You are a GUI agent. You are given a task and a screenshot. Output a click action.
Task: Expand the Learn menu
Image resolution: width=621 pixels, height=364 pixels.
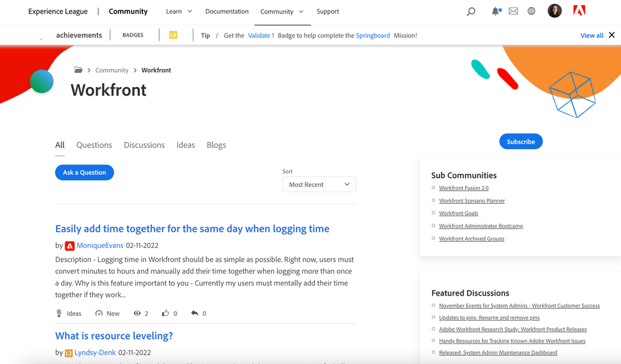coord(179,11)
